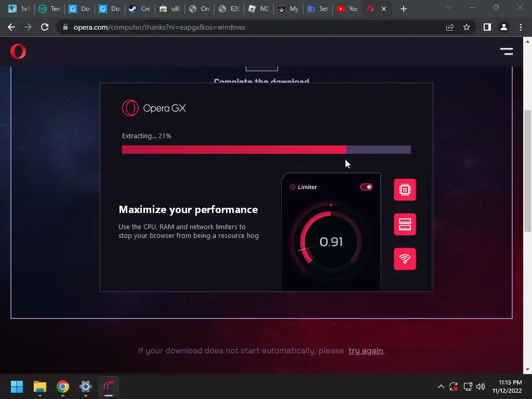The image size is (532, 399).
Task: Switch to the YouTube tab
Action: 348,9
